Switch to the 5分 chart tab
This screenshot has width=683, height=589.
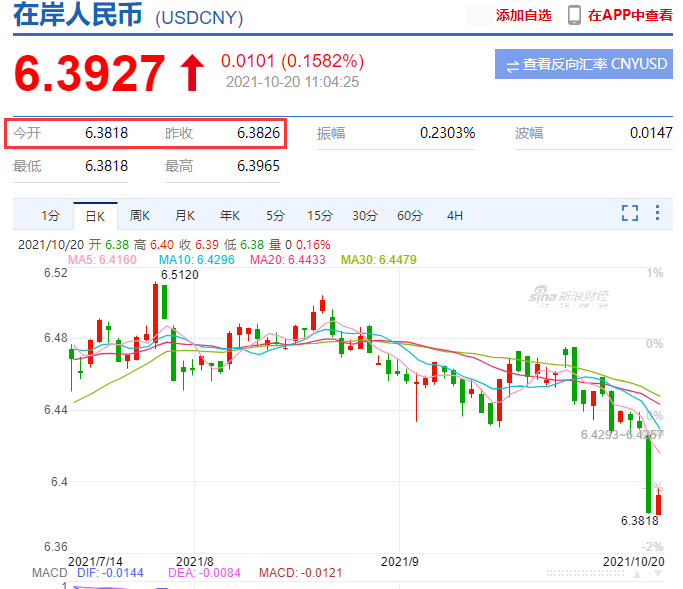(275, 216)
